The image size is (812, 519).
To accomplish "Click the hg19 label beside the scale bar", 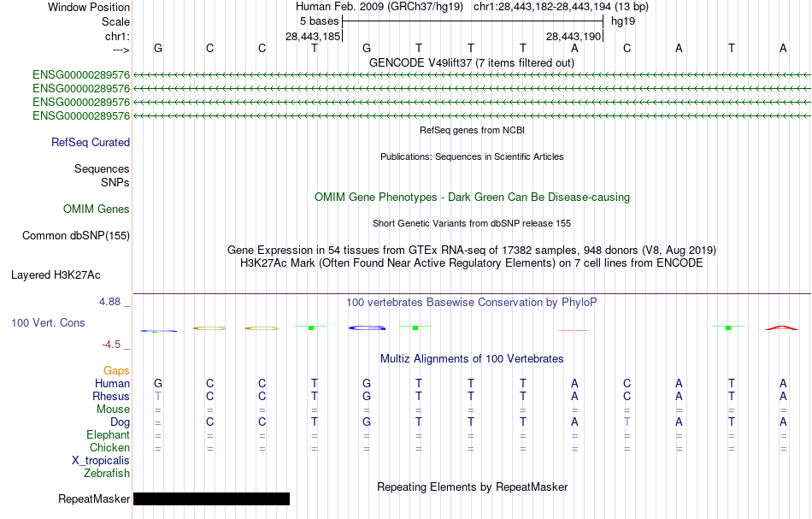I will pos(623,21).
